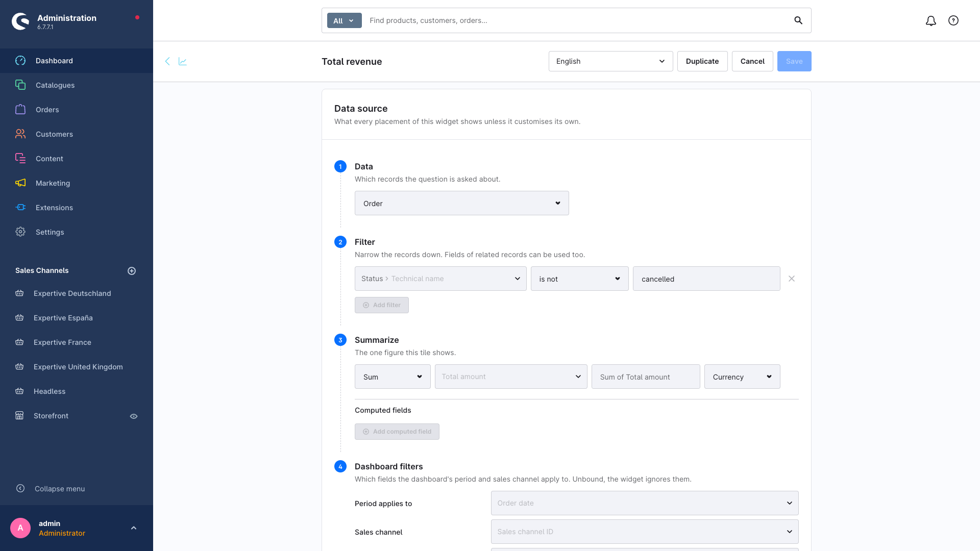980x551 pixels.
Task: Open the Orders menu item
Action: click(77, 110)
